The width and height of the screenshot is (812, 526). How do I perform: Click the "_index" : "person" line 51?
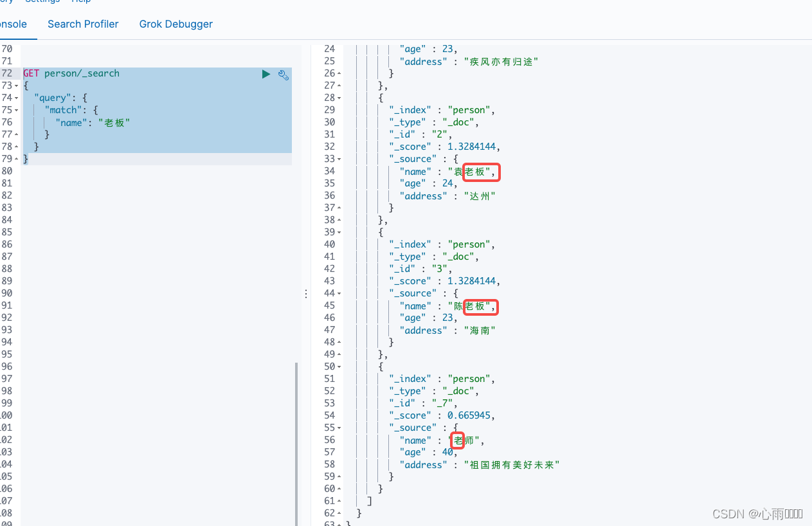point(442,379)
